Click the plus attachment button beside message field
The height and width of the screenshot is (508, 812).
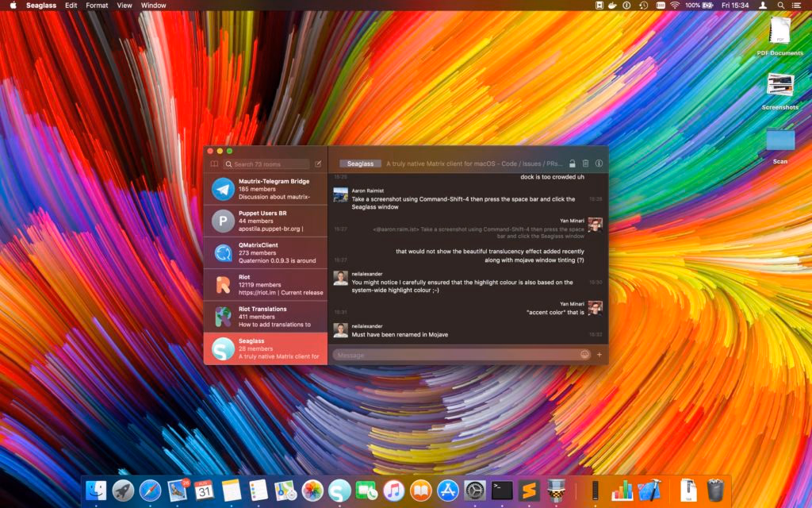(599, 355)
